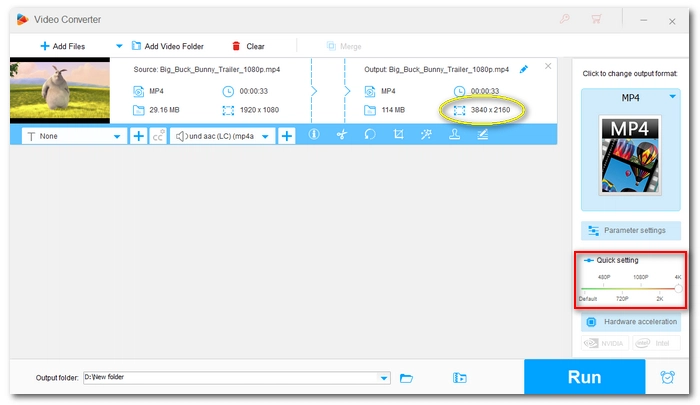Click the Add Files button
The width and height of the screenshot is (700, 405).
[x=62, y=46]
